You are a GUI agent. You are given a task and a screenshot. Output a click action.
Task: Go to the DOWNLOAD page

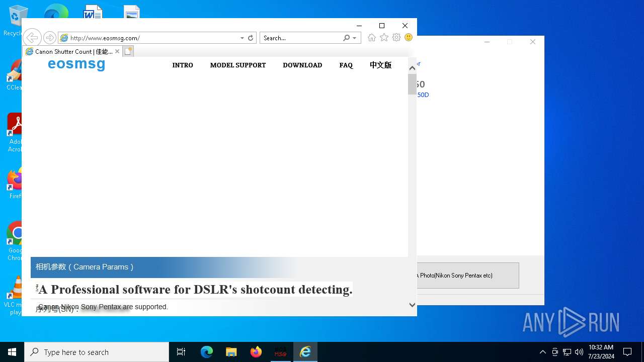click(302, 65)
